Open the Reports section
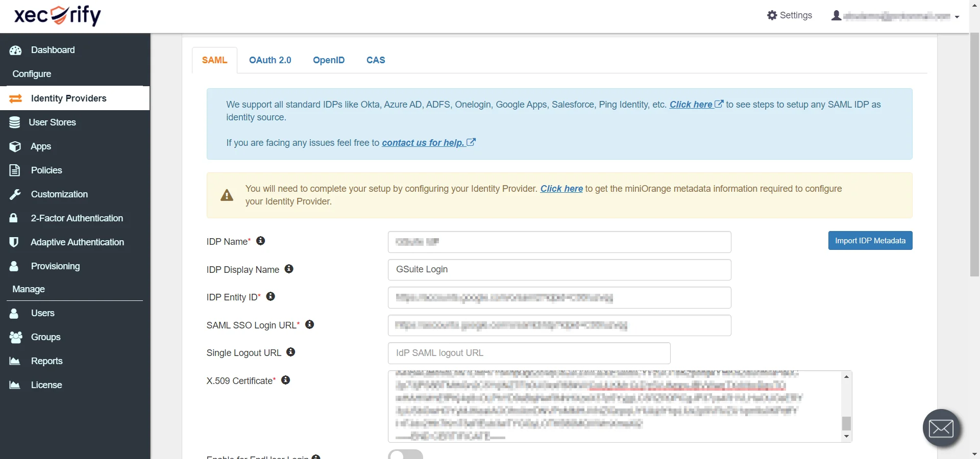The width and height of the screenshot is (980, 459). [x=46, y=361]
